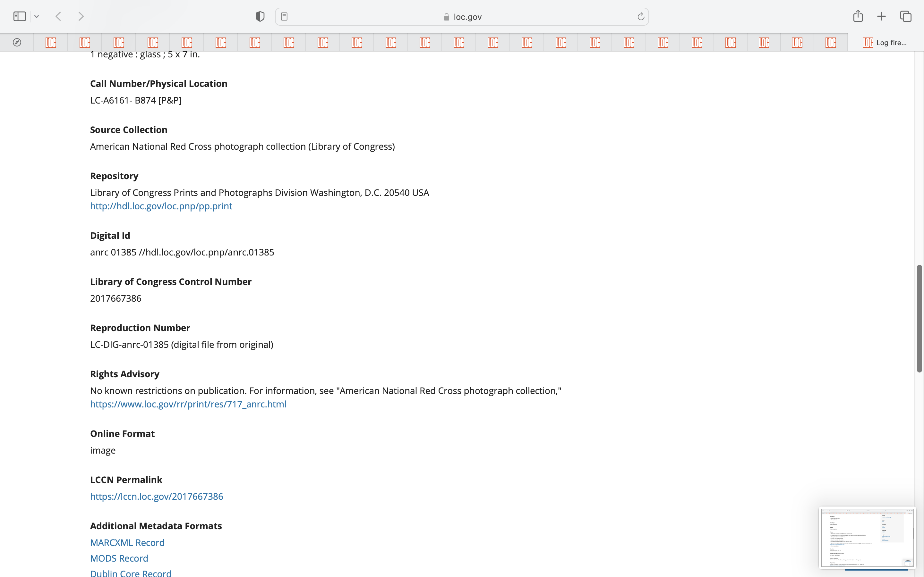The height and width of the screenshot is (577, 924).
Task: Open the pinned compass tab
Action: tap(17, 42)
